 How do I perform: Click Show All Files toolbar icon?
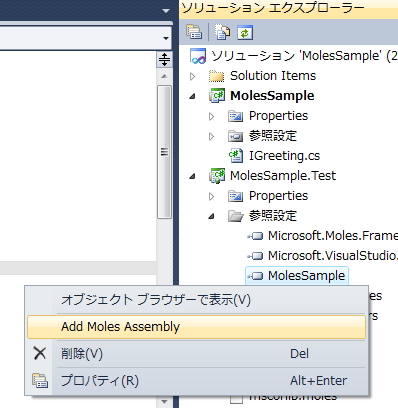(222, 32)
